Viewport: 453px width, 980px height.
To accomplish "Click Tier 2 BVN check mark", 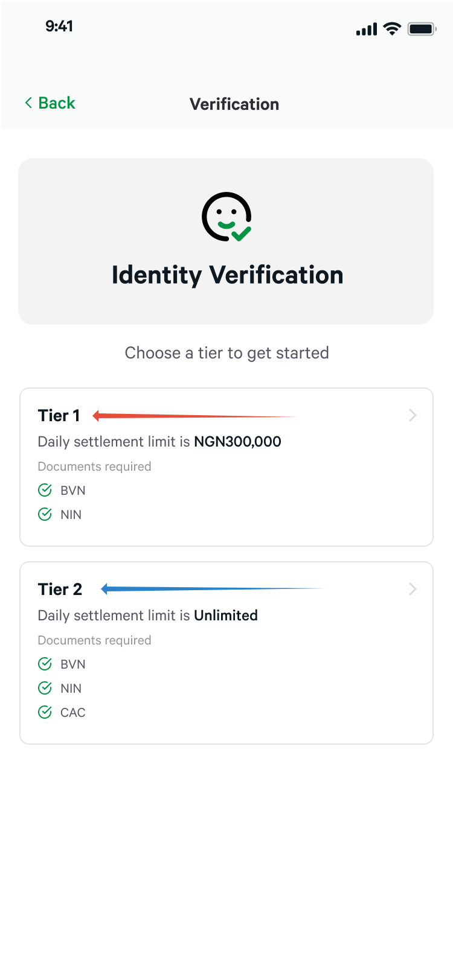I will [45, 664].
